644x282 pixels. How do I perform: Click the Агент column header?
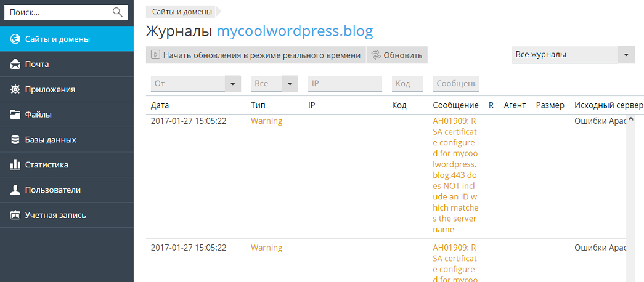coord(515,105)
